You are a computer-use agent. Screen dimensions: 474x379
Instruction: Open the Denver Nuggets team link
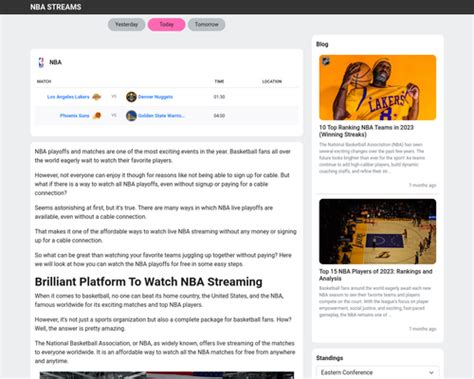pyautogui.click(x=155, y=97)
